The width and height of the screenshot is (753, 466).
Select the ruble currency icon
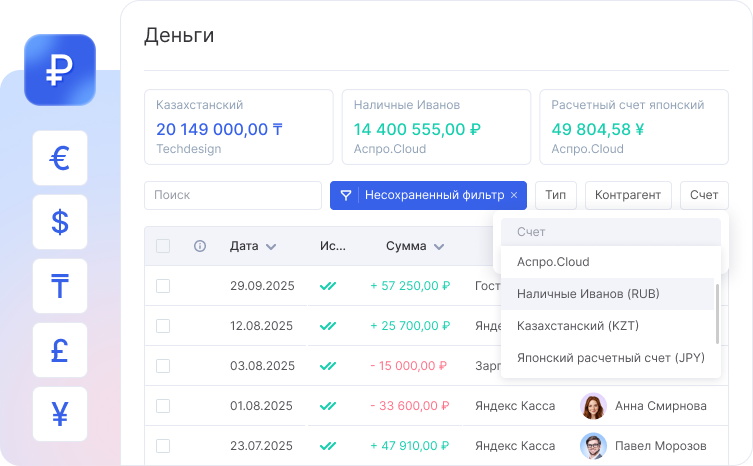point(60,70)
